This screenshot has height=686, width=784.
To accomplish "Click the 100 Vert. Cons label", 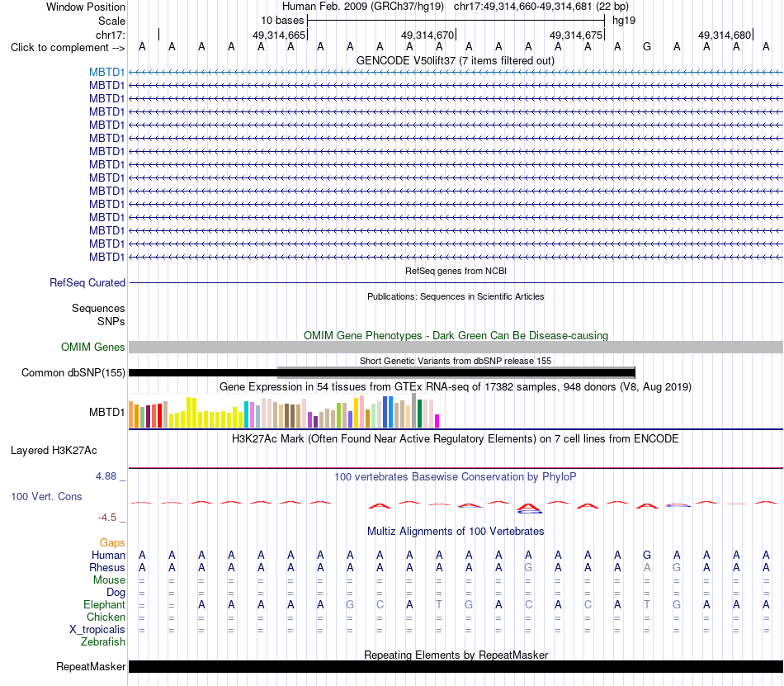I will tap(46, 496).
